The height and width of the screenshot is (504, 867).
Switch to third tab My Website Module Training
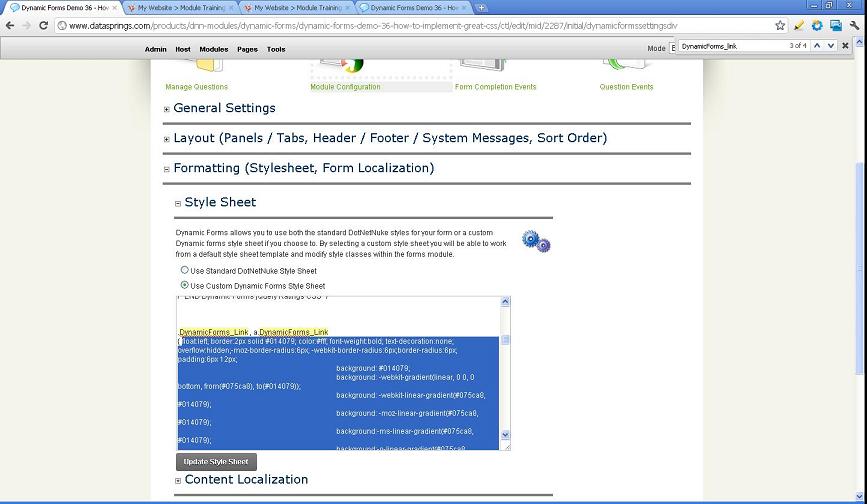click(x=297, y=8)
